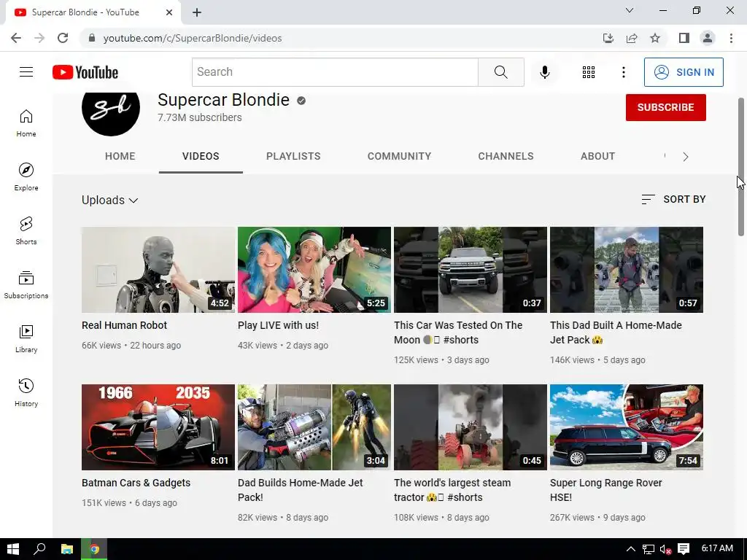This screenshot has width=747, height=560.
Task: Switch to the COMMUNITY tab
Action: point(399,156)
